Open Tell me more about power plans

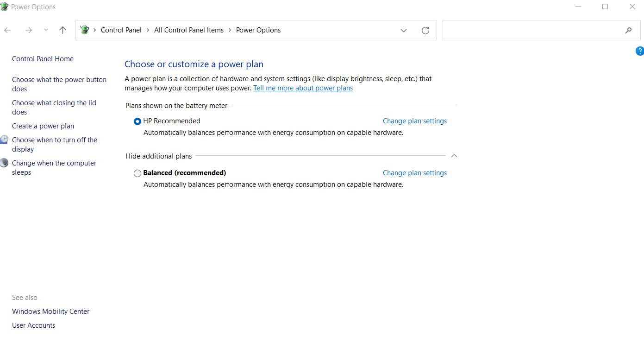303,88
